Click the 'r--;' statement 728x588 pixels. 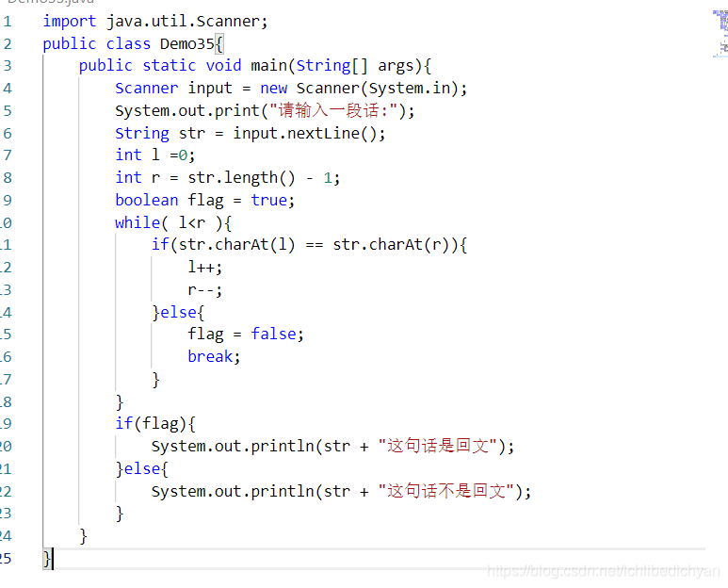pos(204,290)
